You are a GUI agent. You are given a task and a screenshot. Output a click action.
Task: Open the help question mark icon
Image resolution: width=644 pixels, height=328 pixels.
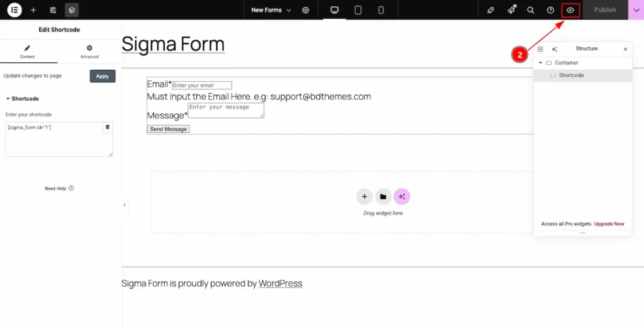coord(550,10)
